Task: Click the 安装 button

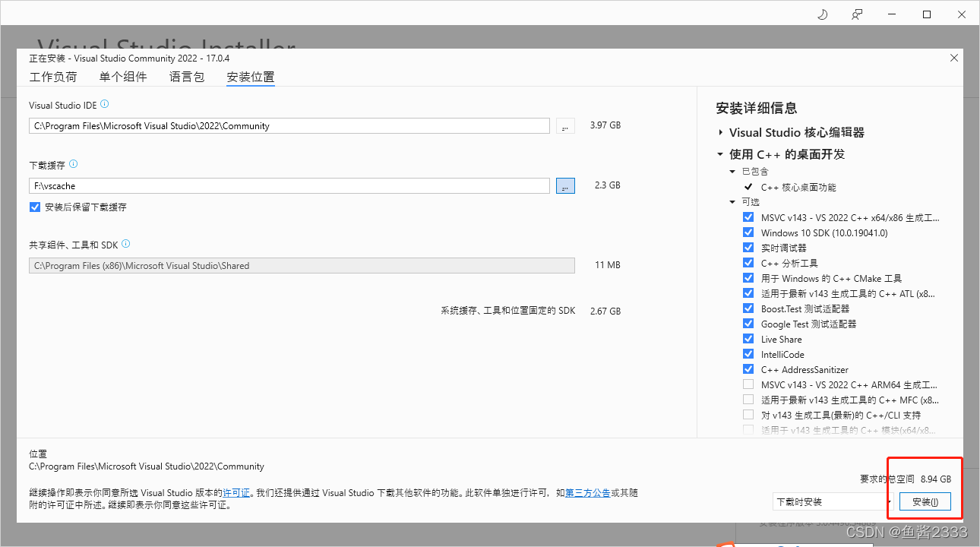Action: 925,501
